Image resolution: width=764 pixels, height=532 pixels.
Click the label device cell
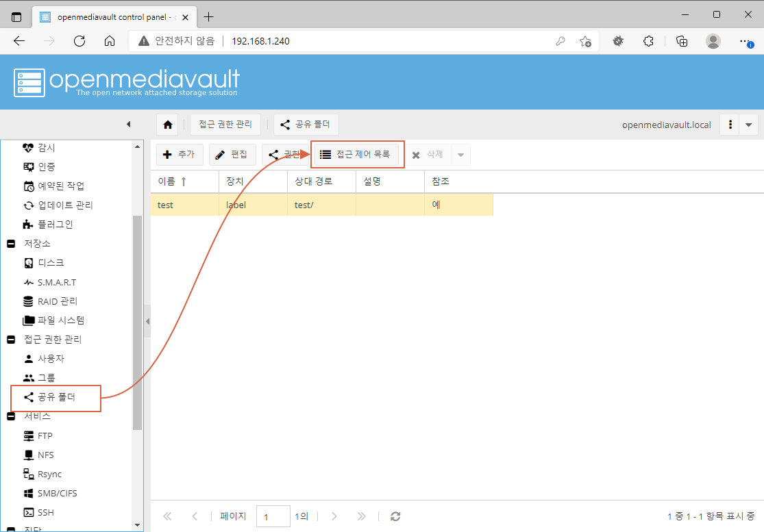(254, 205)
